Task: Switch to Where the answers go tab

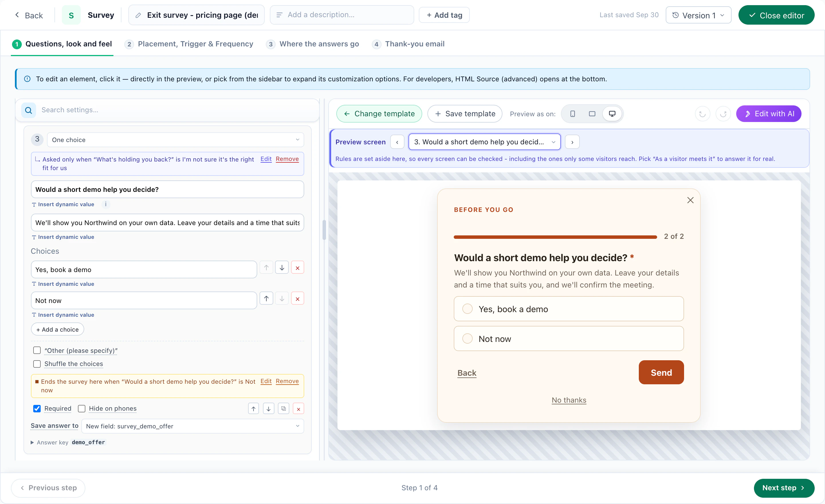Action: (x=313, y=44)
